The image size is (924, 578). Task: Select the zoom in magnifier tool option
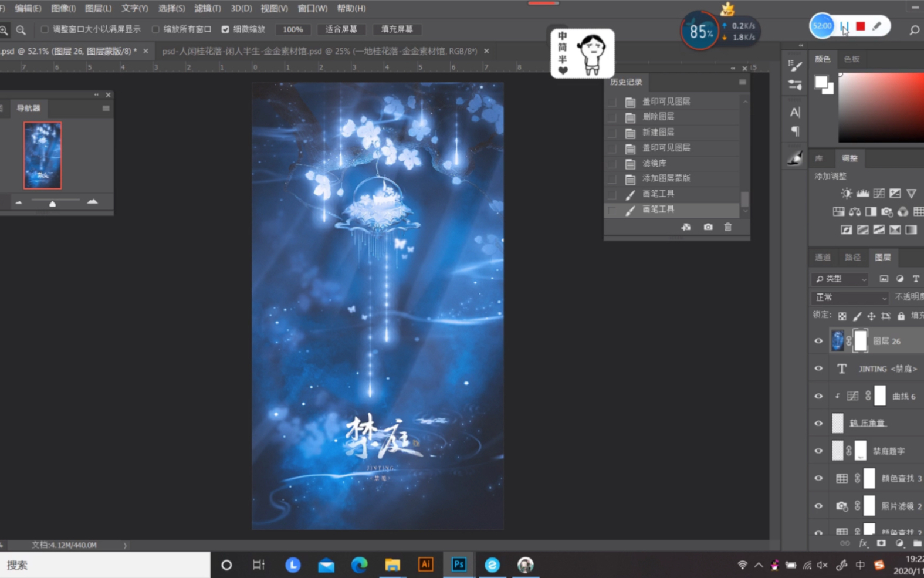coord(4,30)
